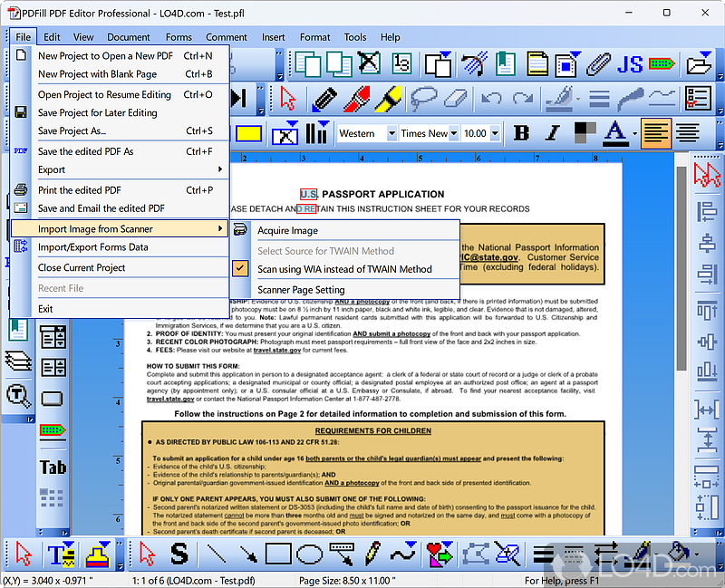Expand the font color dropdown arrow

click(x=634, y=134)
